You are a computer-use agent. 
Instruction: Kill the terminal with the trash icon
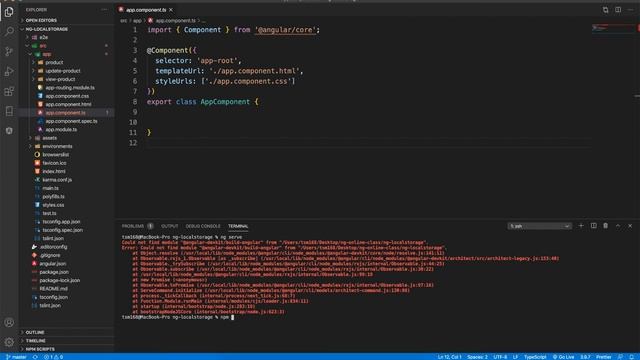click(x=606, y=226)
